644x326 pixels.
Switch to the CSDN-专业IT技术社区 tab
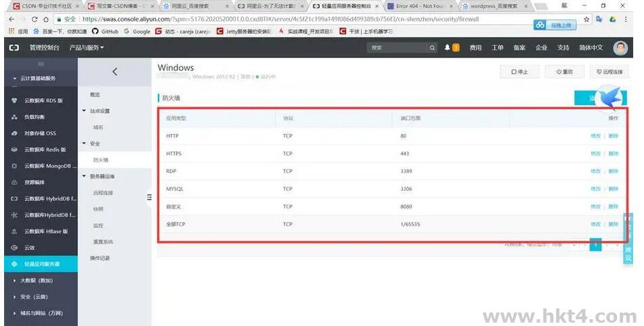45,6
